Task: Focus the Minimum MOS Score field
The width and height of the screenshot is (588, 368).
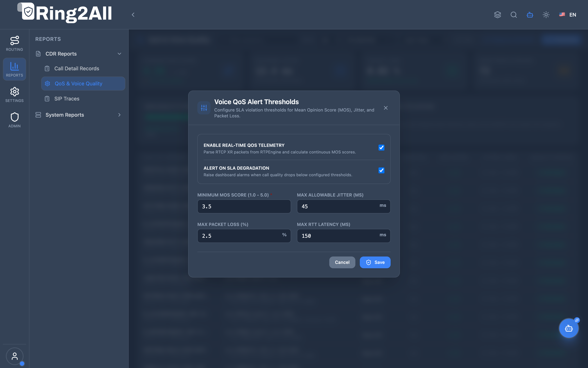Action: (x=244, y=206)
